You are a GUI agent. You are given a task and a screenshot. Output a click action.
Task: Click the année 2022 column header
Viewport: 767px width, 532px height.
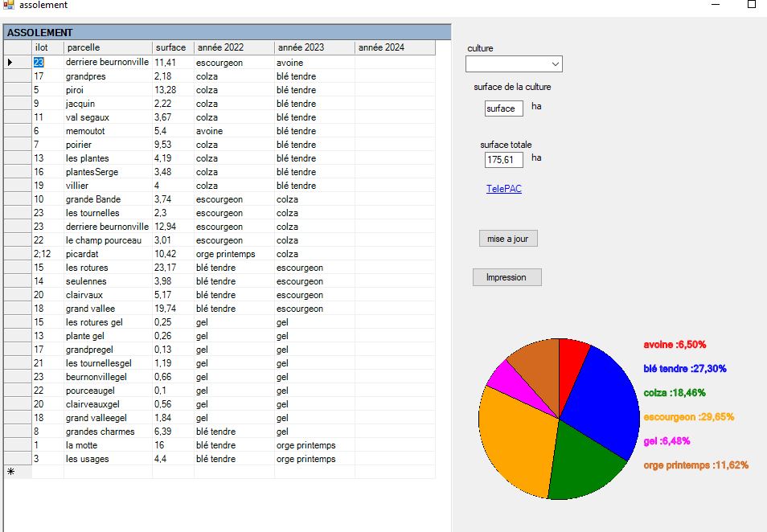pyautogui.click(x=233, y=47)
